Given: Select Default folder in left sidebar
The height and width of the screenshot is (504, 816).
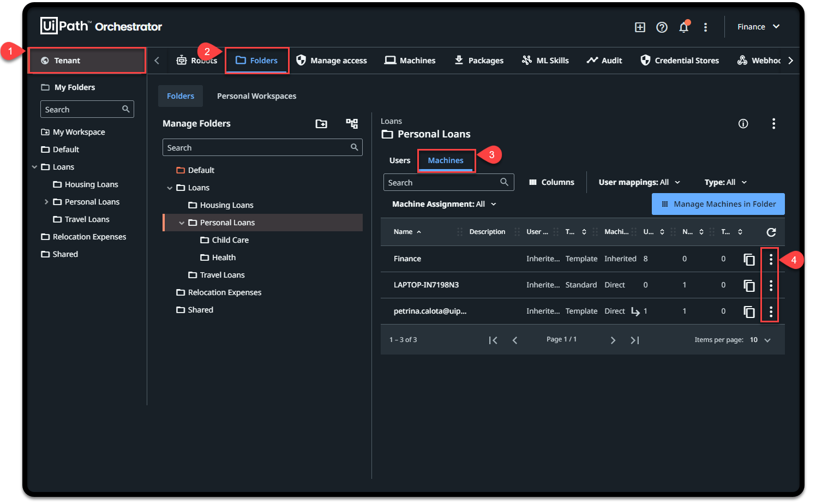Looking at the screenshot, I should pyautogui.click(x=60, y=149).
